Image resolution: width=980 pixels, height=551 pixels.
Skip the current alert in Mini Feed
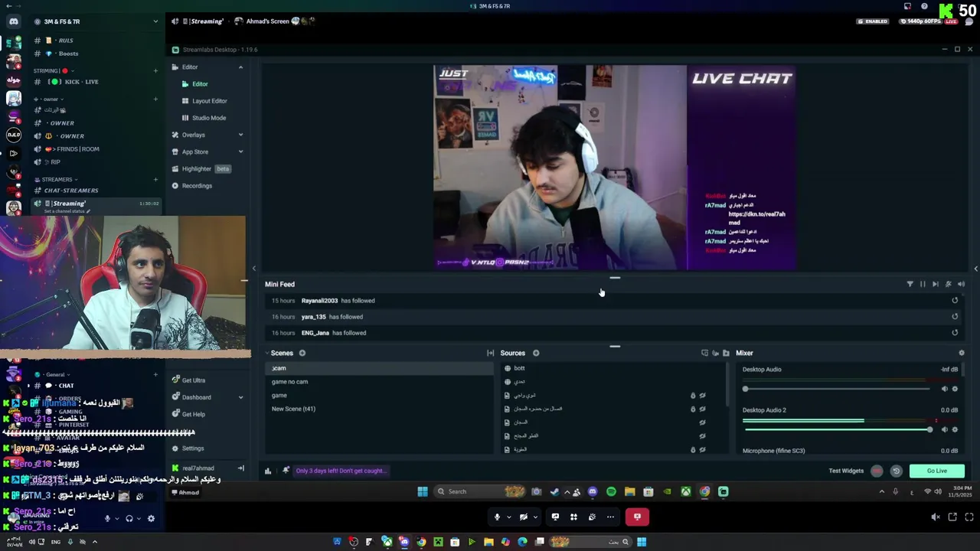click(935, 284)
